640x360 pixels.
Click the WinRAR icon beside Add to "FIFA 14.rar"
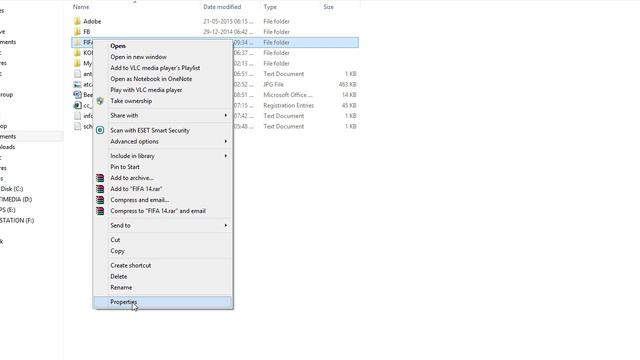tap(100, 189)
